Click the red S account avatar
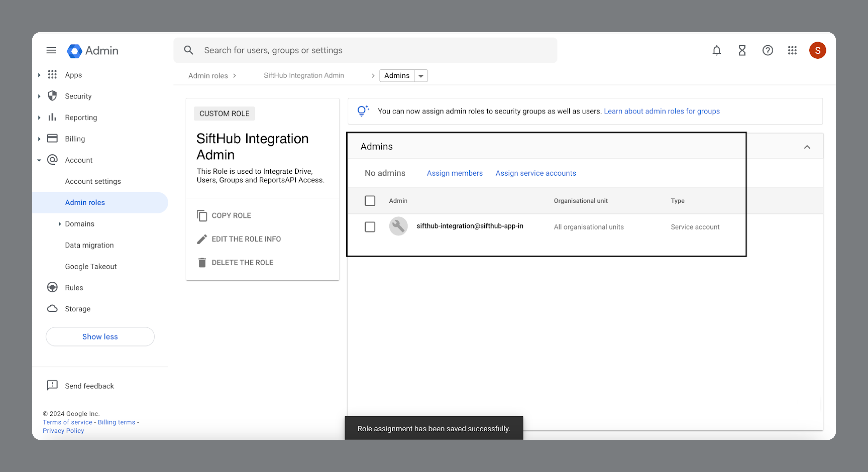Viewport: 868px width, 472px height. [x=817, y=50]
